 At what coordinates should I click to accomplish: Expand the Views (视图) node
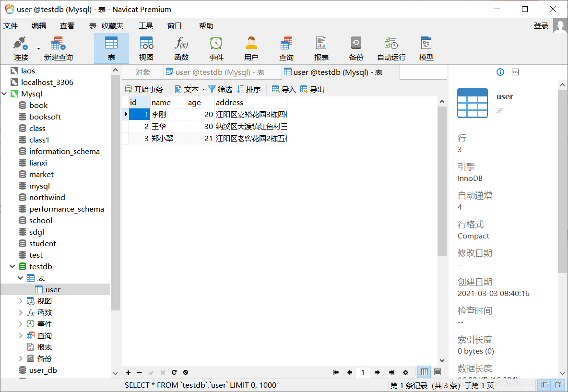point(21,301)
